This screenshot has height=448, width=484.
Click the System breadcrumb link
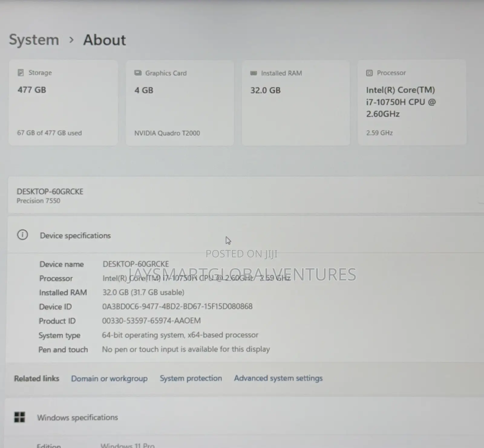pyautogui.click(x=34, y=40)
